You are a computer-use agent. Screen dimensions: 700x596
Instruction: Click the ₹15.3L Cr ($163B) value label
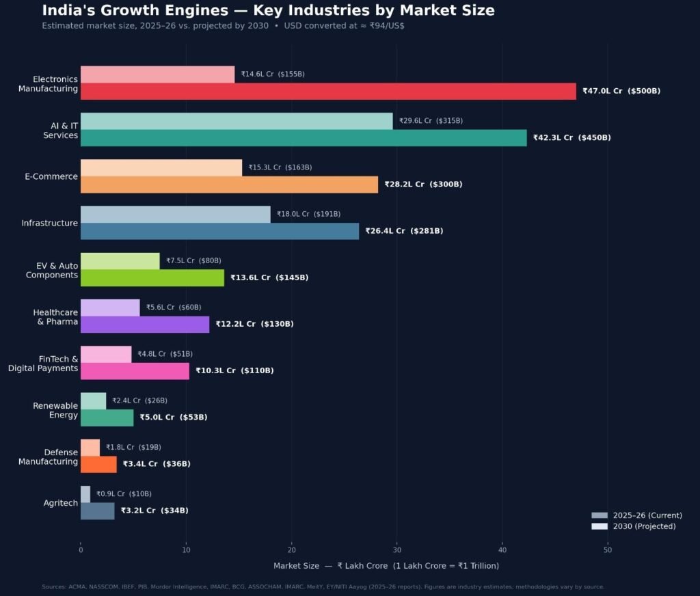[x=280, y=167]
